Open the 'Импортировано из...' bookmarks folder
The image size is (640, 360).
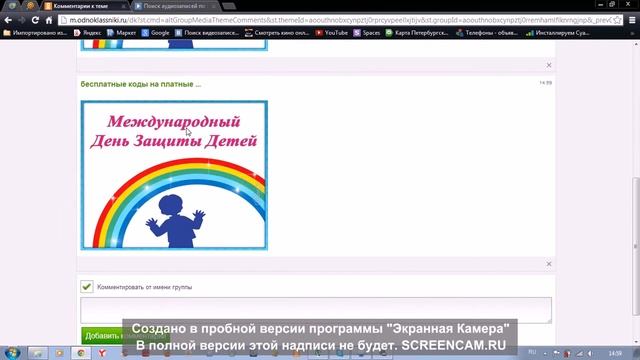(x=35, y=33)
